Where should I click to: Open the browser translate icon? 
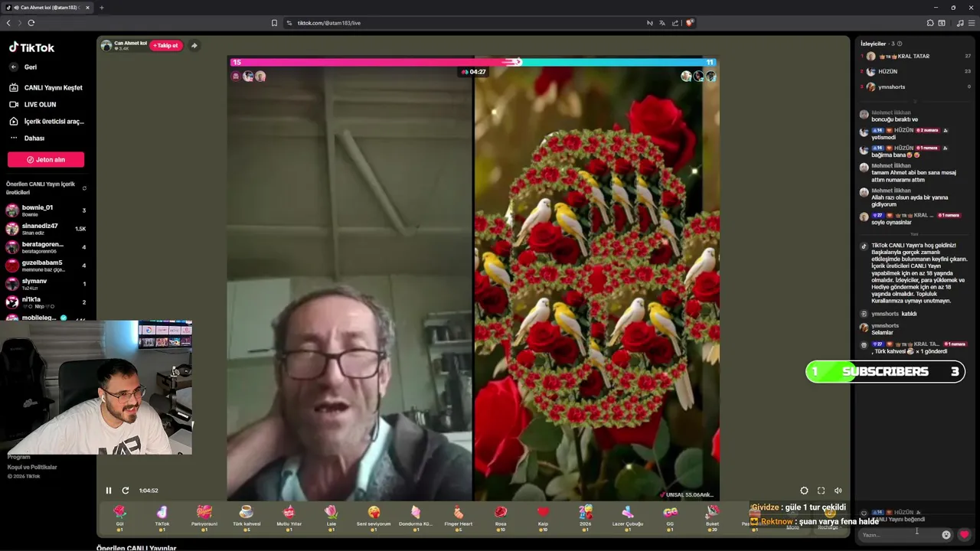[662, 23]
